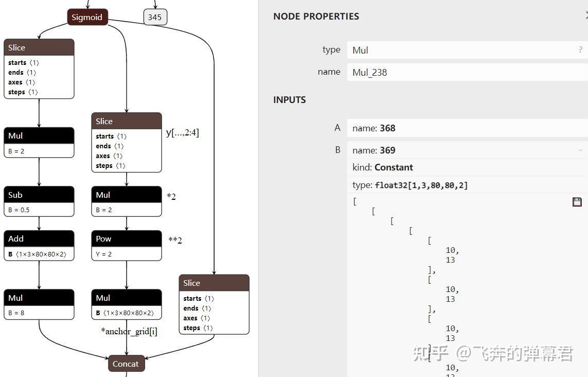Click the type field showing Mul
This screenshot has width=588, height=377.
(467, 50)
